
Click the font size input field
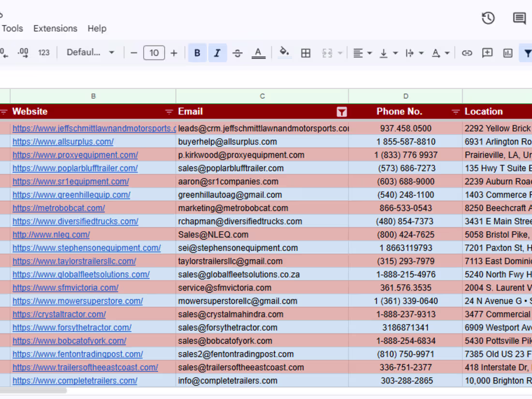point(154,53)
